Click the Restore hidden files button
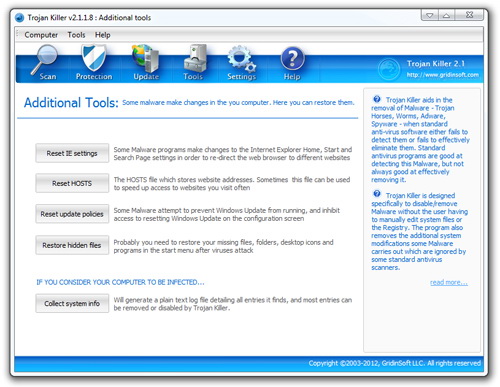This screenshot has height=387, width=500. point(72,245)
